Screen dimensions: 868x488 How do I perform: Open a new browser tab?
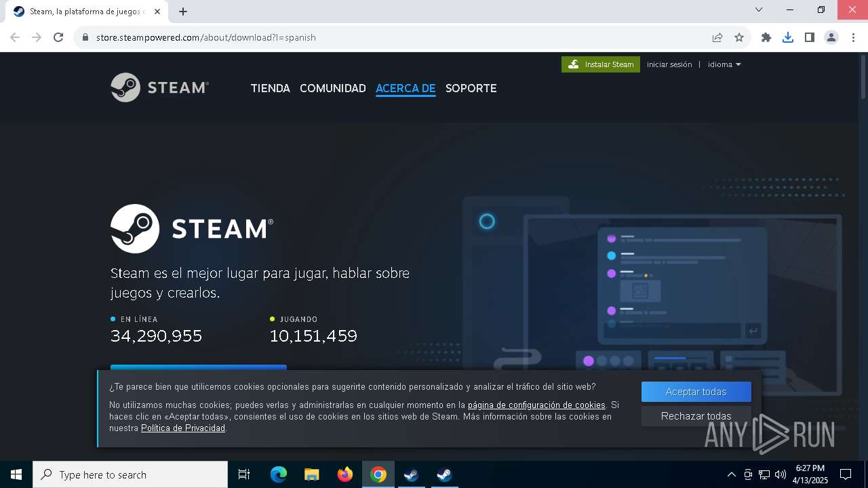(x=183, y=12)
